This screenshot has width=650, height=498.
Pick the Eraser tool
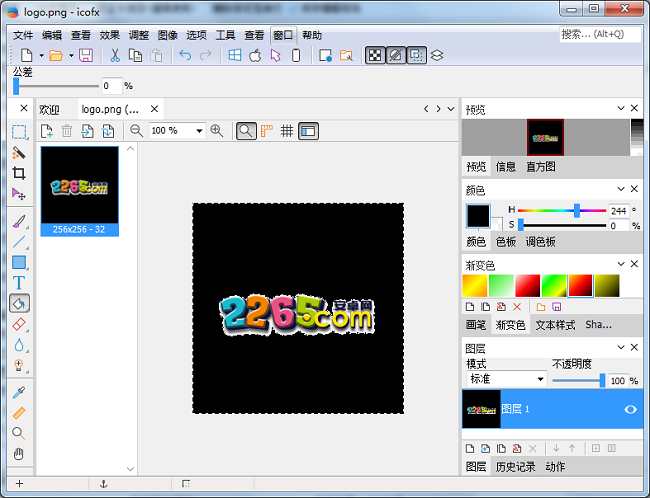[x=18, y=324]
